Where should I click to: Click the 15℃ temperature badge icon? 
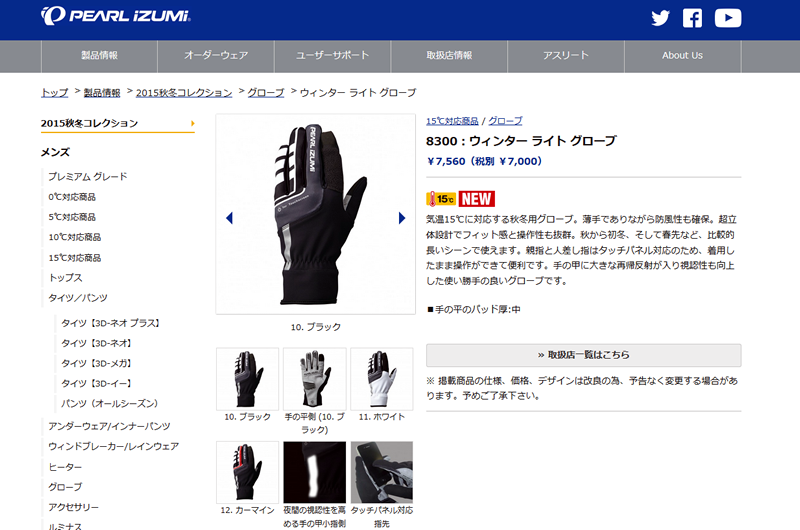pyautogui.click(x=441, y=199)
